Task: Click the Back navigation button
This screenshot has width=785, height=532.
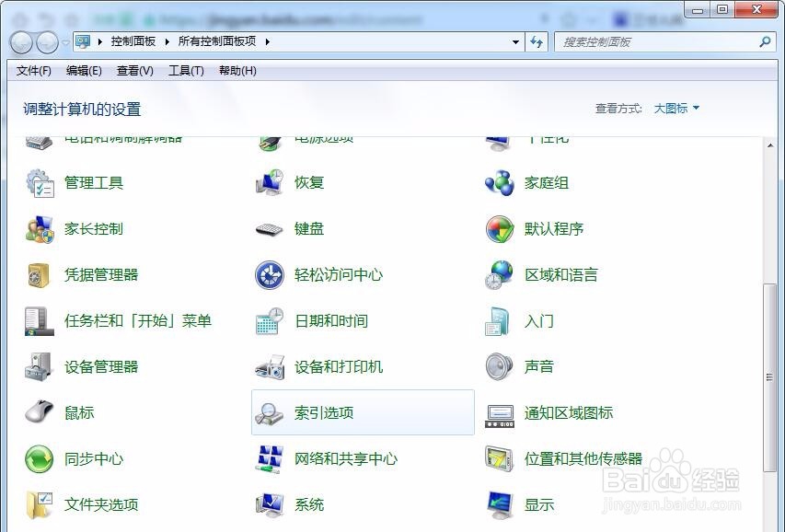Action: 21,42
